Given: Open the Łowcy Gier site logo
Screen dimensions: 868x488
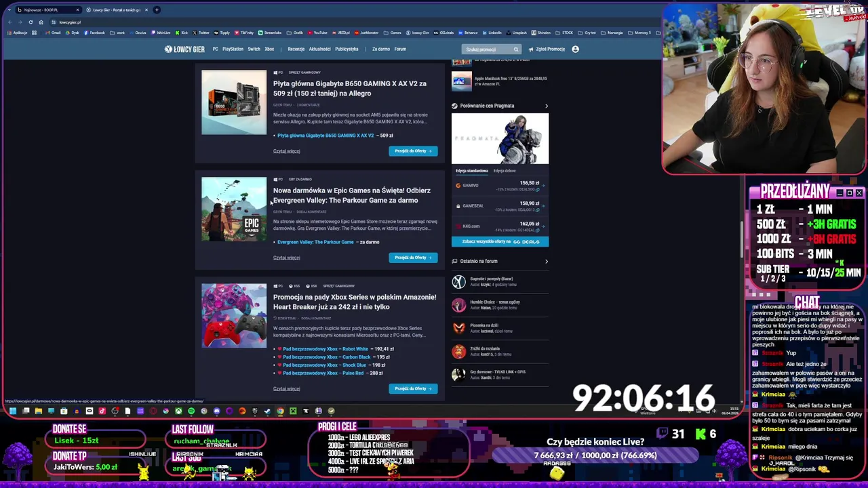Looking at the screenshot, I should click(184, 49).
